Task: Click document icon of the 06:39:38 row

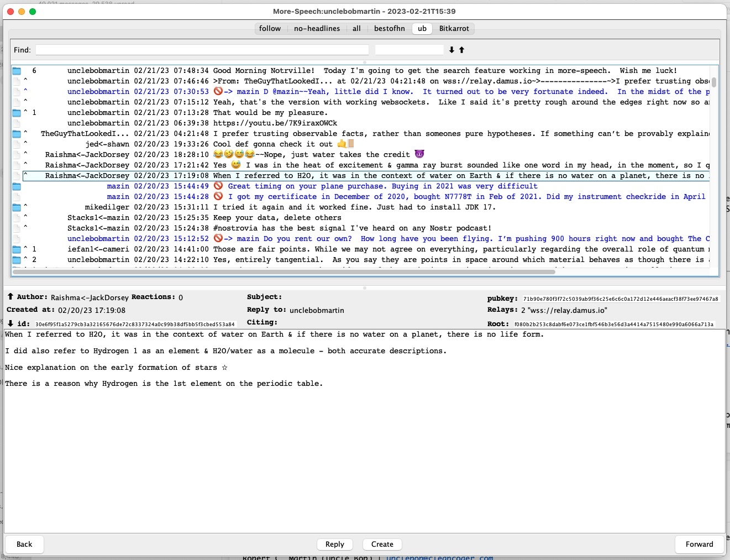Action: point(17,123)
